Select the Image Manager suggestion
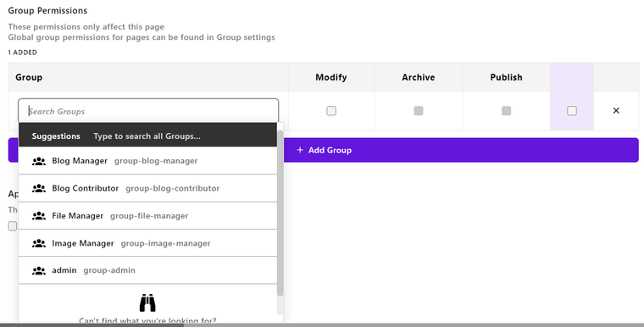Screen dimensions: 644x327 point(147,243)
